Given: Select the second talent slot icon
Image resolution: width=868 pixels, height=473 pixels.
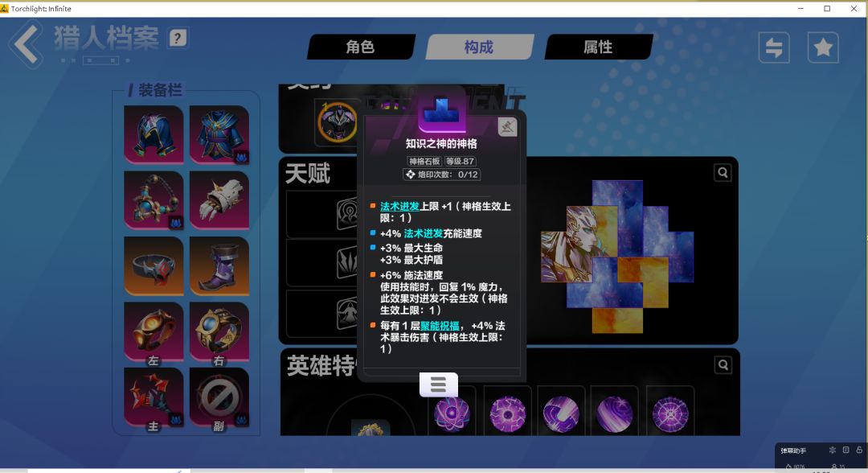Looking at the screenshot, I should [x=347, y=262].
